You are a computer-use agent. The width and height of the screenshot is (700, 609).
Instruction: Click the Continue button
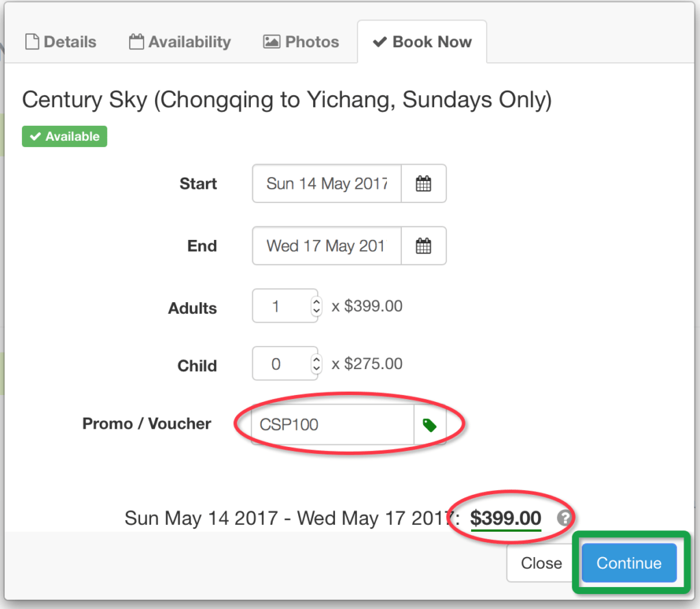pos(629,563)
